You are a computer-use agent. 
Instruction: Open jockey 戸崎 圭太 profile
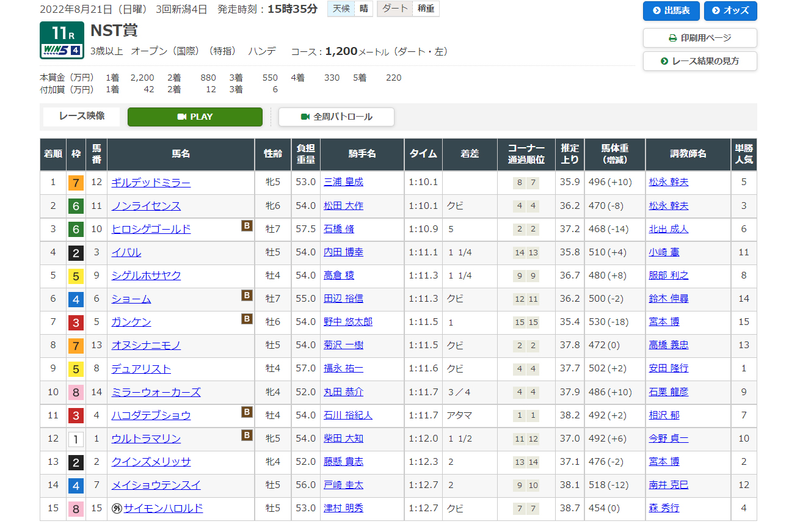click(x=343, y=485)
